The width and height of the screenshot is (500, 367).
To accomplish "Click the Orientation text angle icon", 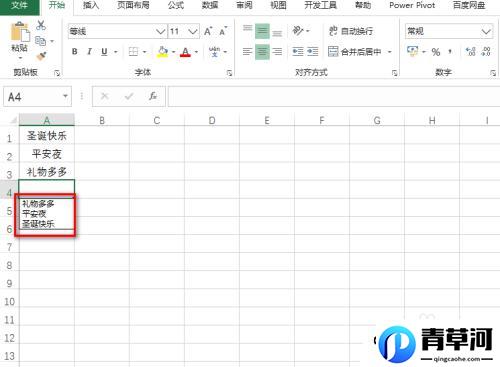I will (298, 31).
